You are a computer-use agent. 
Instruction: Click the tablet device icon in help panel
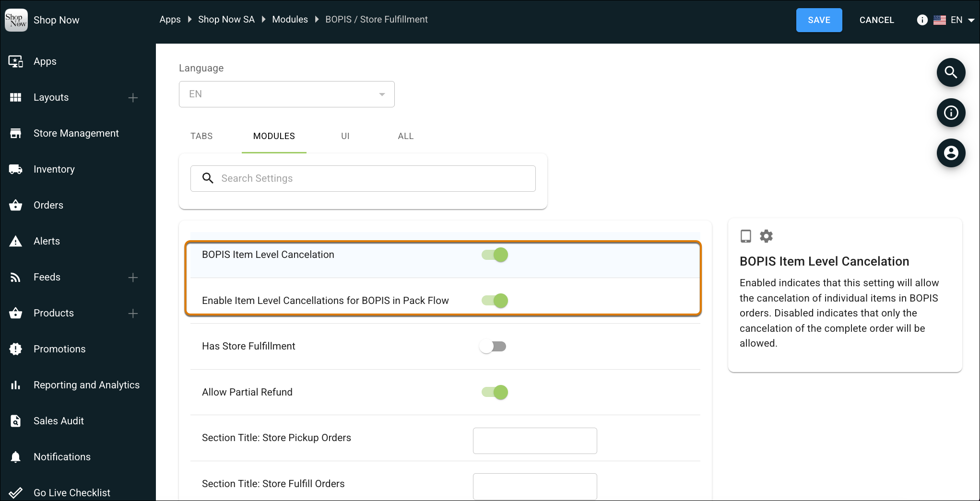click(746, 236)
